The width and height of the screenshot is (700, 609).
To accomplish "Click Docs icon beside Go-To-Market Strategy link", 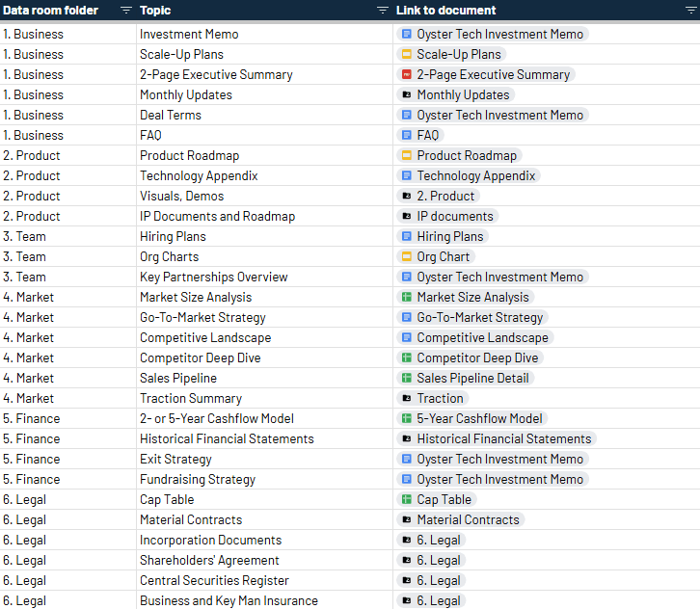I will coord(407,317).
